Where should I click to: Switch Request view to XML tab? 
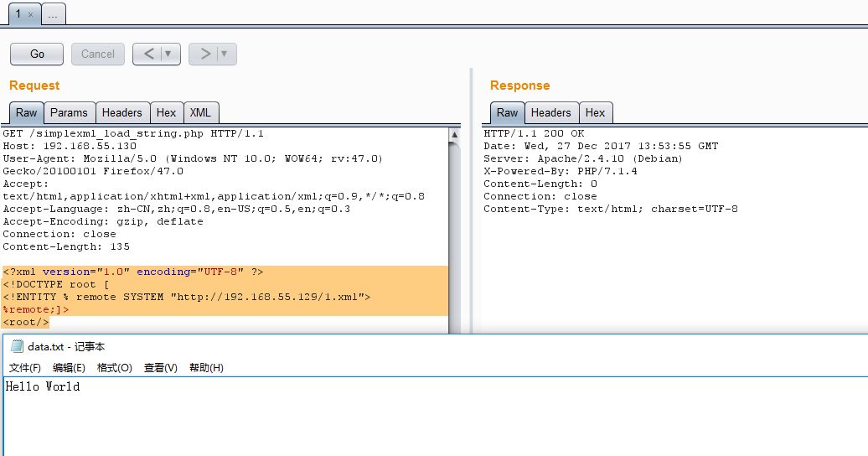[200, 112]
